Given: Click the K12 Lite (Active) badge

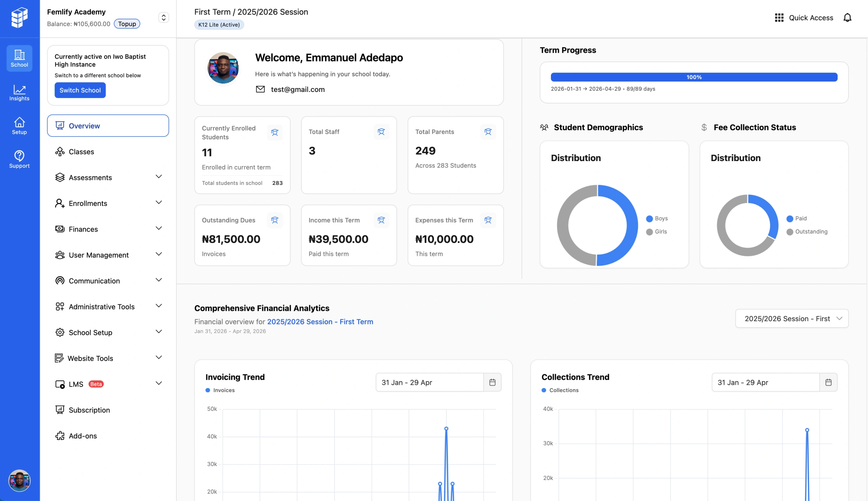Looking at the screenshot, I should [219, 25].
